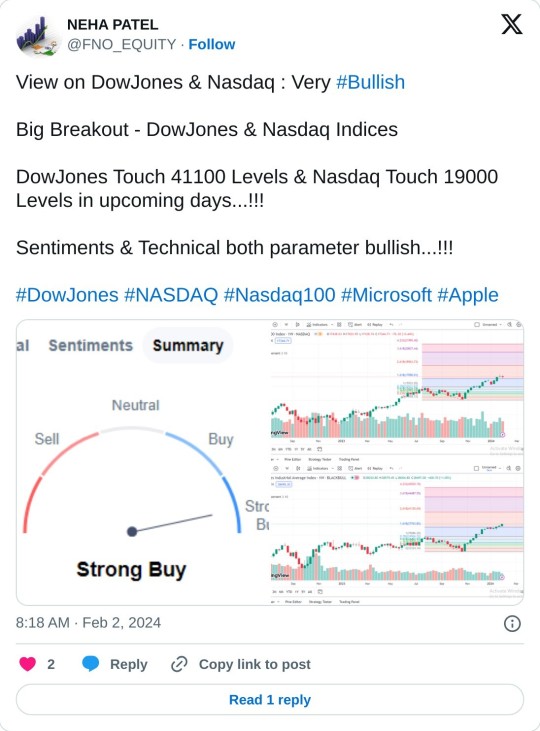
Task: Click Read 1 reply button
Action: pos(270,699)
